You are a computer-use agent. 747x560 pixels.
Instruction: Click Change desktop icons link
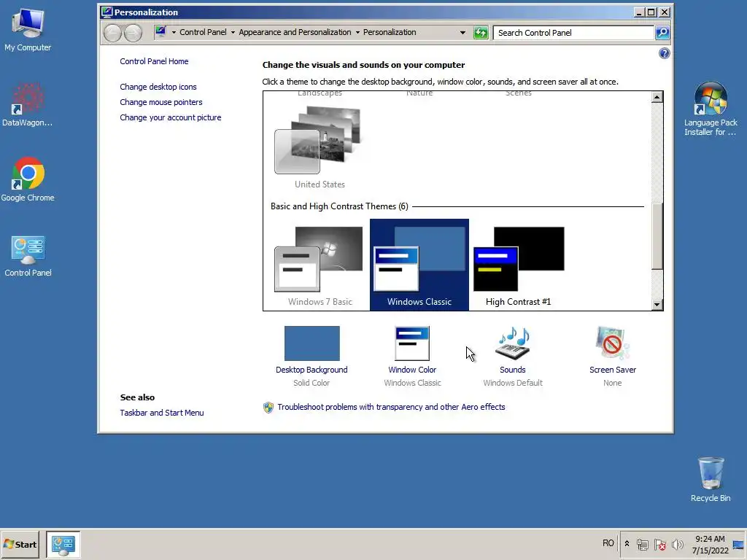[158, 87]
